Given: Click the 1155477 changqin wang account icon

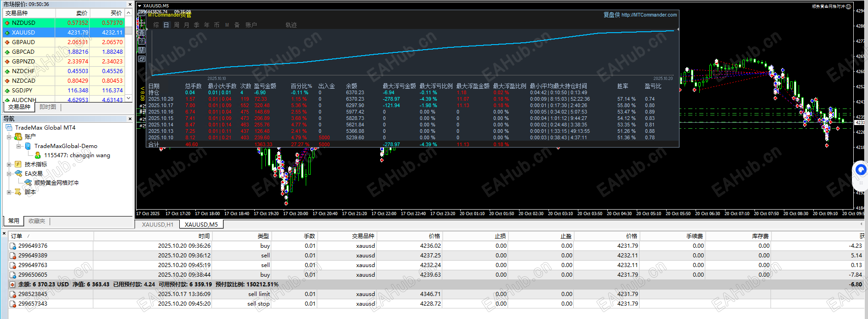Looking at the screenshot, I should click(38, 155).
